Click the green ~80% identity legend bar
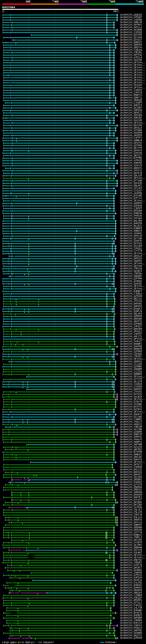 coord(101,4)
